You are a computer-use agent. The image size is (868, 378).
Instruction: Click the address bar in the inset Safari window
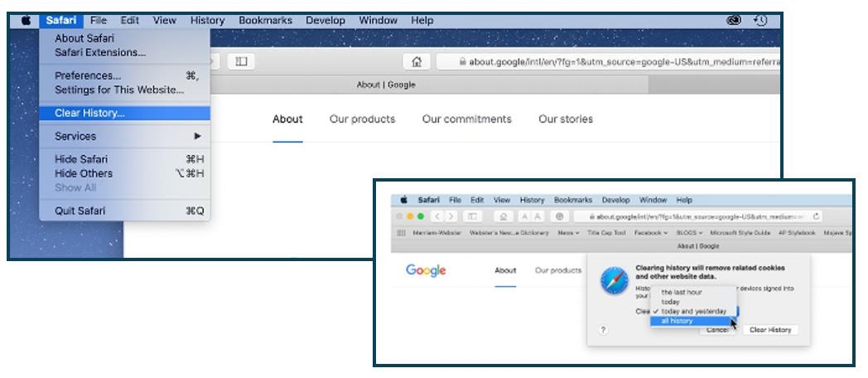pos(699,216)
